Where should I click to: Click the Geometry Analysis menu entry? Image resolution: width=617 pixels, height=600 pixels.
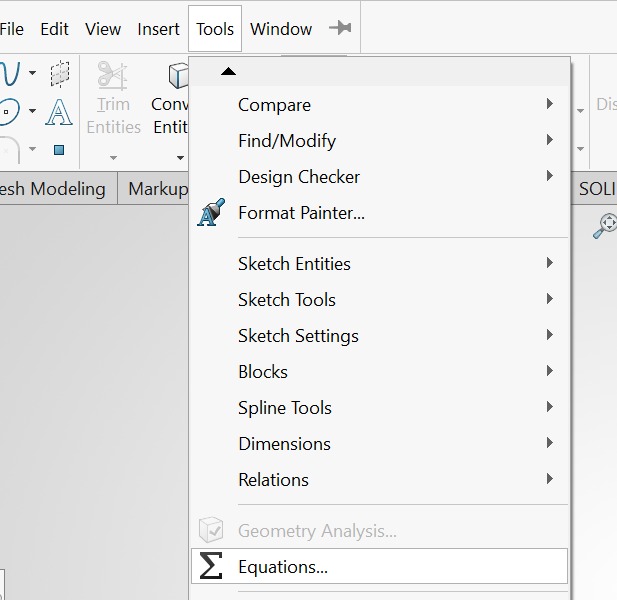379,531
